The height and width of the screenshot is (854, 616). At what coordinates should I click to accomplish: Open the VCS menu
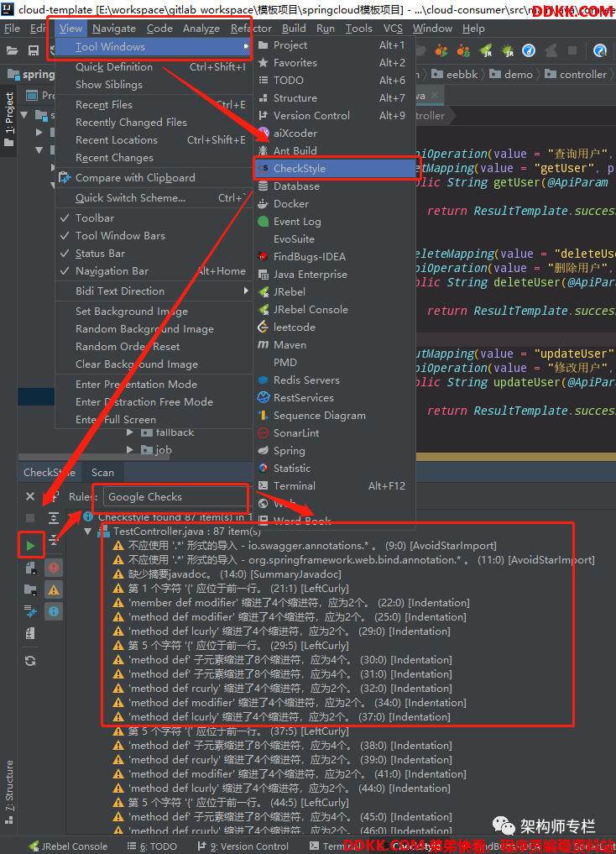(393, 29)
